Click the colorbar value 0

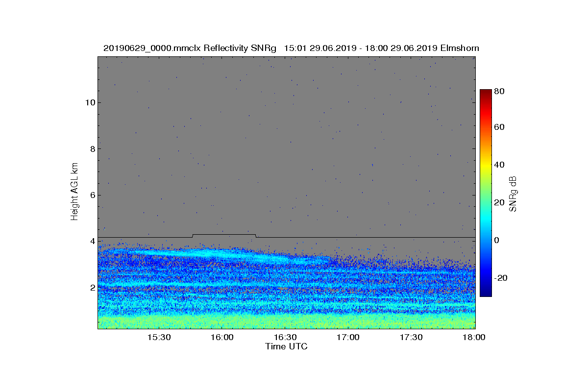pos(497,240)
